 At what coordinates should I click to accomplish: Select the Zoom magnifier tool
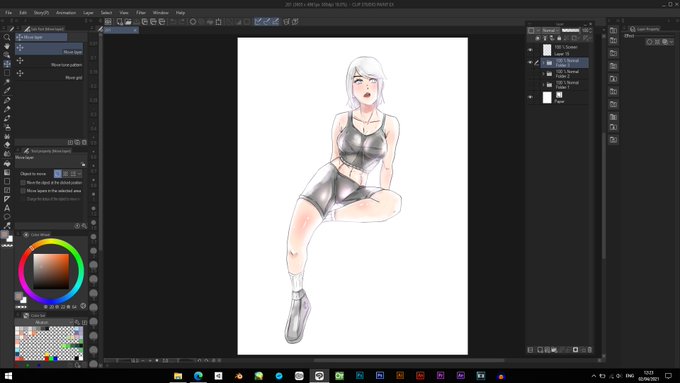[x=7, y=37]
